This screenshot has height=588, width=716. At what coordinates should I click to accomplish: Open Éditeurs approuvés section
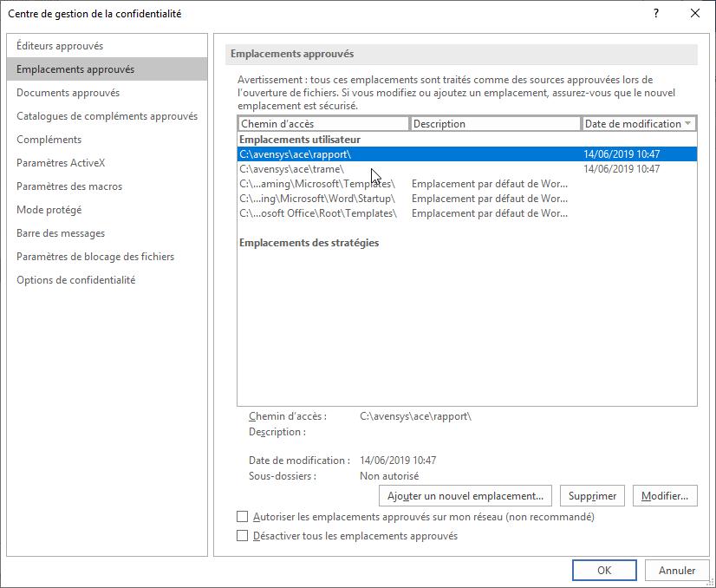pos(60,46)
